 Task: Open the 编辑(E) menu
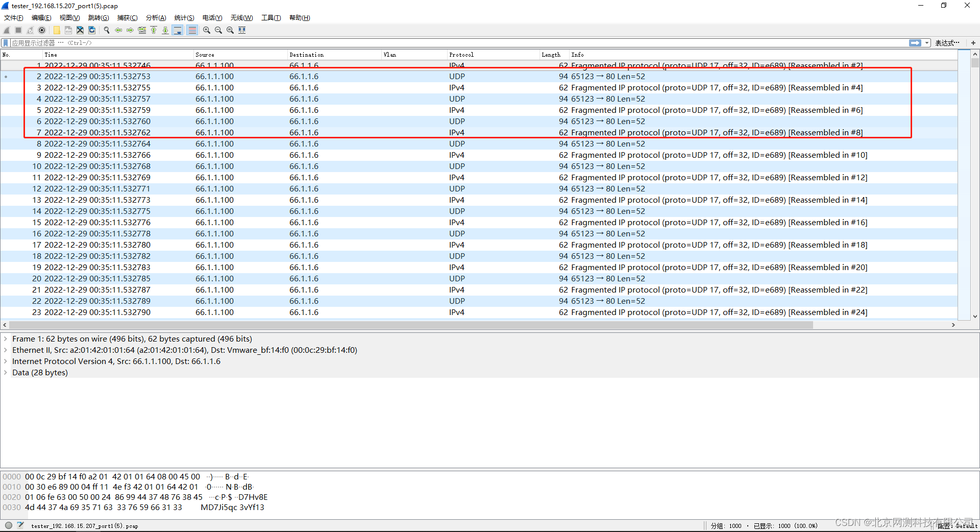(x=41, y=18)
